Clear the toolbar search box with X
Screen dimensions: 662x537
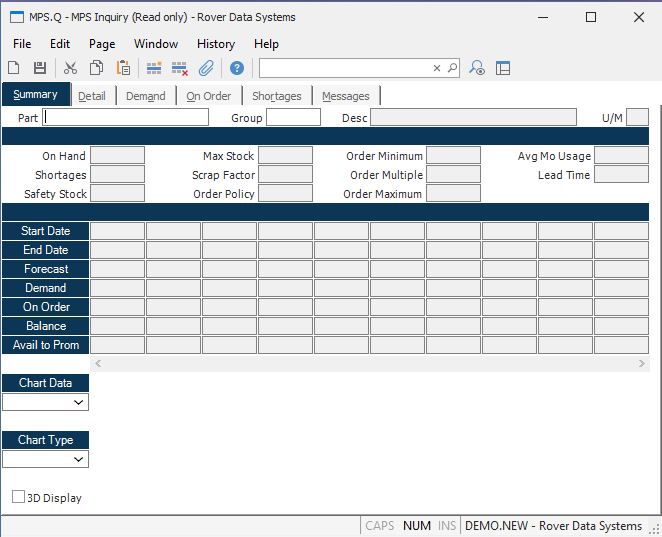(x=437, y=68)
